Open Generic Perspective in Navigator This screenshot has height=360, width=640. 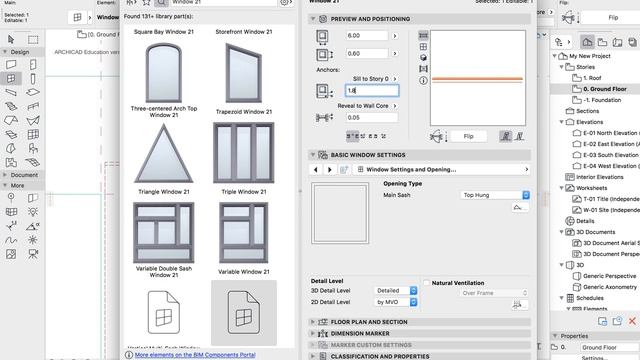point(609,276)
